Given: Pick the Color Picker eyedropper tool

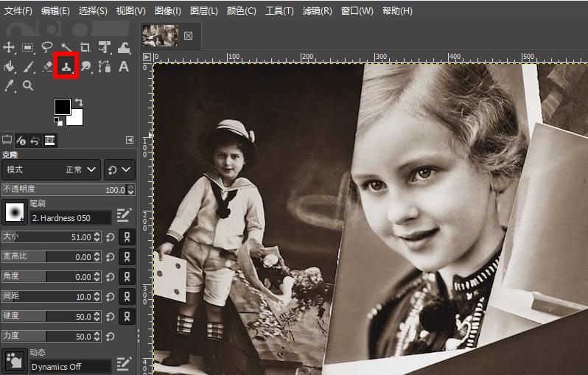Looking at the screenshot, I should click(x=9, y=85).
